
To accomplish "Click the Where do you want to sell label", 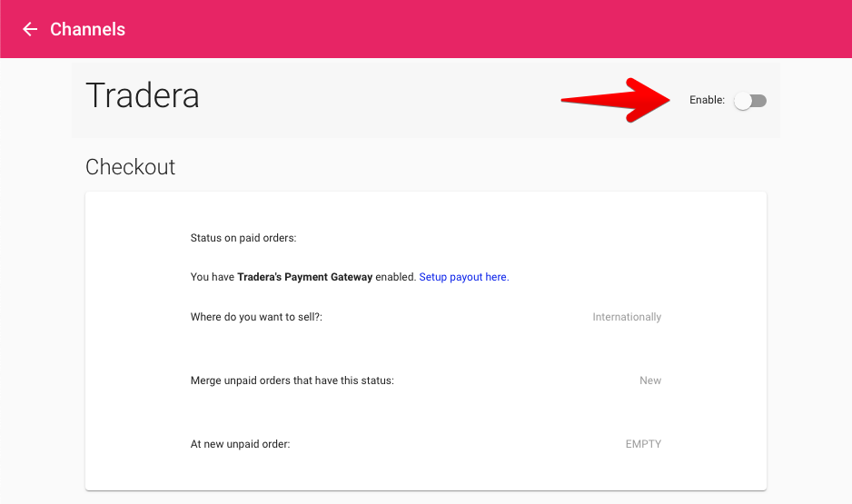I will (256, 317).
